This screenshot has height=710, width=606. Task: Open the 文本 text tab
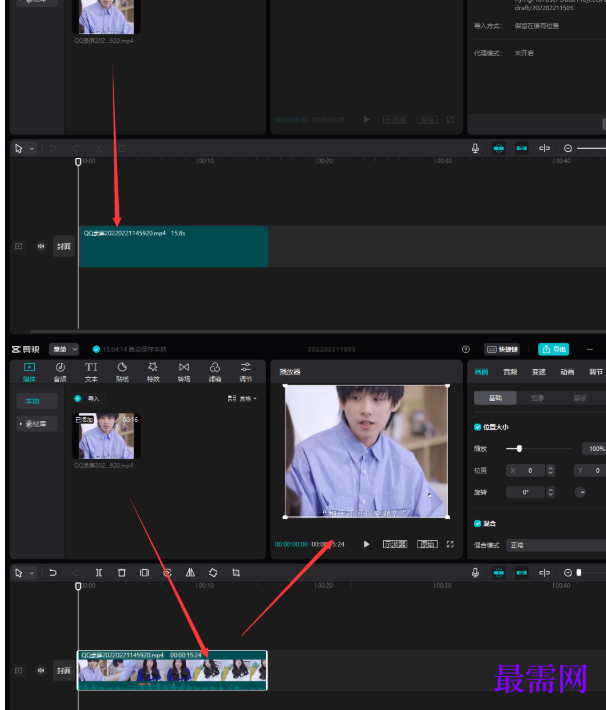91,372
